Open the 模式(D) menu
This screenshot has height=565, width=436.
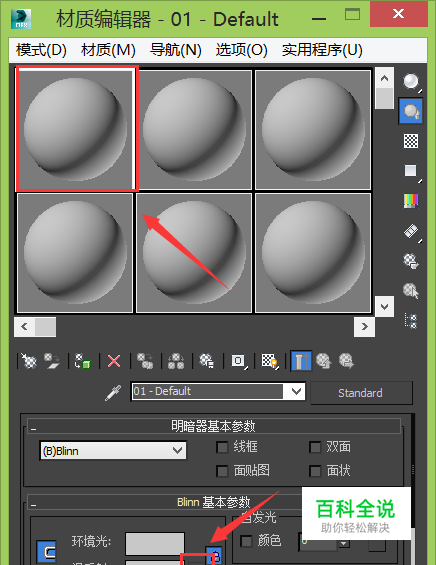click(41, 50)
